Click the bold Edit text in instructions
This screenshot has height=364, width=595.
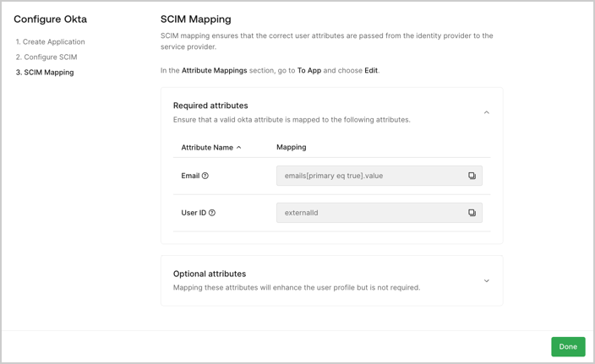coord(371,71)
